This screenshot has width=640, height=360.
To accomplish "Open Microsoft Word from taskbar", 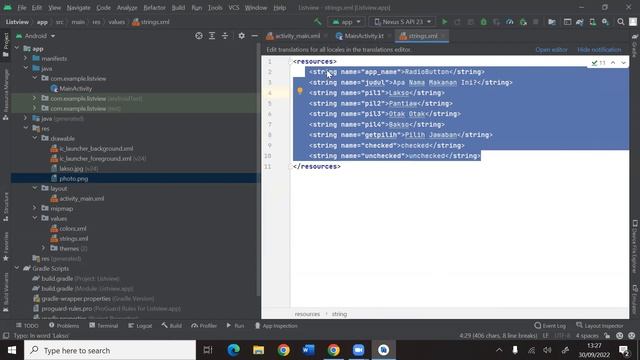I will [309, 350].
